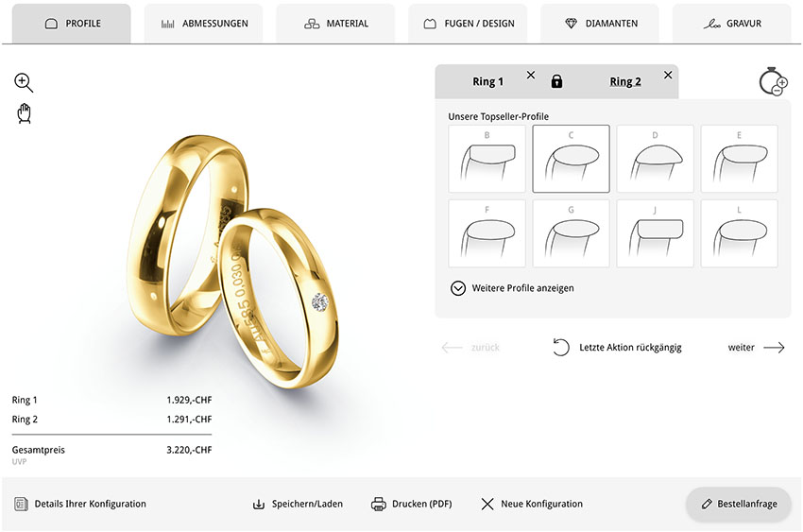Viewport: 803px width, 532px height.
Task: Undo with Letzte Aktion rückgängig
Action: (x=617, y=348)
